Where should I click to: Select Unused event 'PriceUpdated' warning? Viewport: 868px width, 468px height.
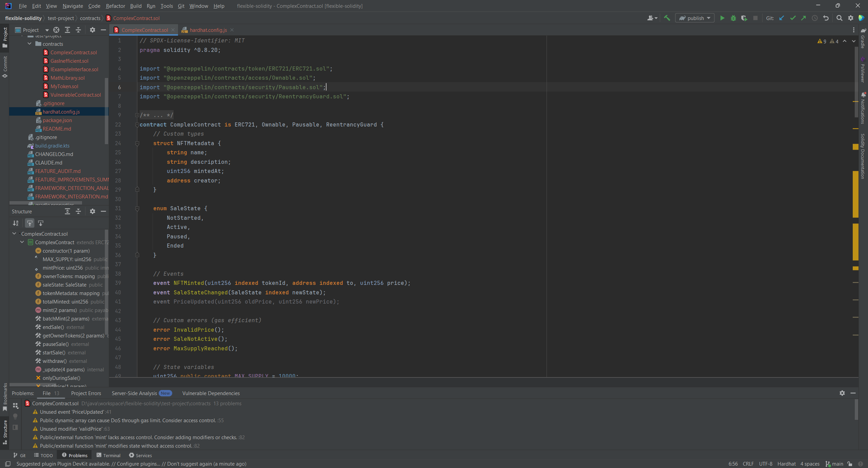72,412
